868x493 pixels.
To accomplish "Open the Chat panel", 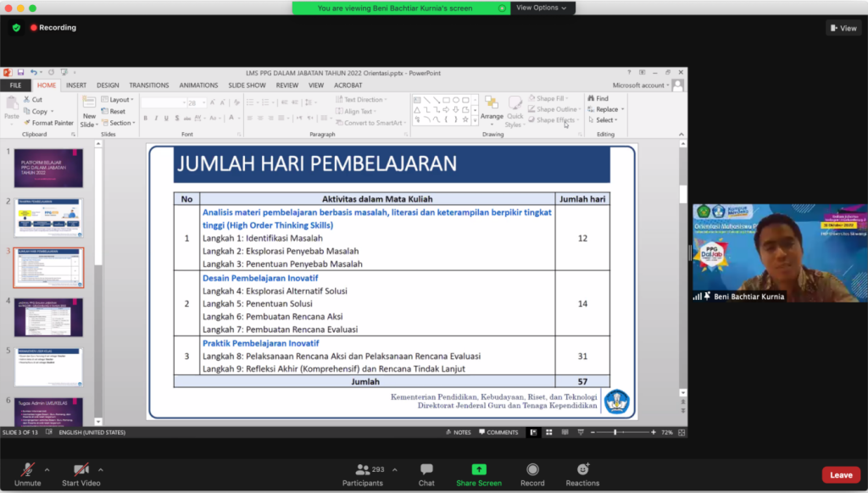I will coord(426,469).
